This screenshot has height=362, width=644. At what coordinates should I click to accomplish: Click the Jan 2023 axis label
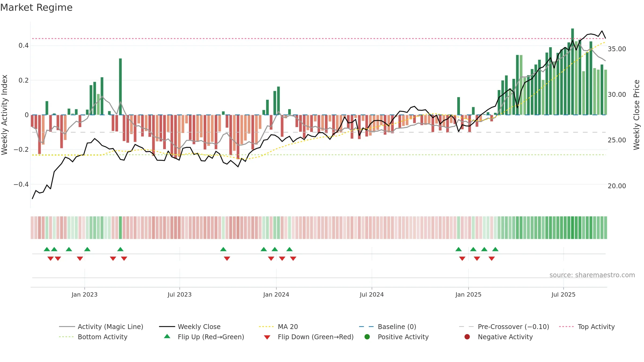(85, 294)
